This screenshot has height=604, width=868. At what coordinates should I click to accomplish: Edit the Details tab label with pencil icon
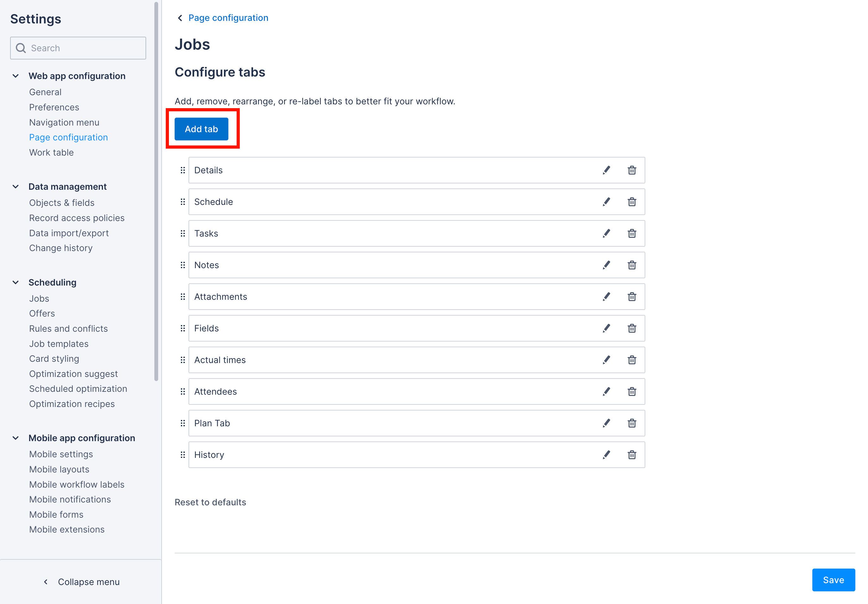(x=606, y=170)
